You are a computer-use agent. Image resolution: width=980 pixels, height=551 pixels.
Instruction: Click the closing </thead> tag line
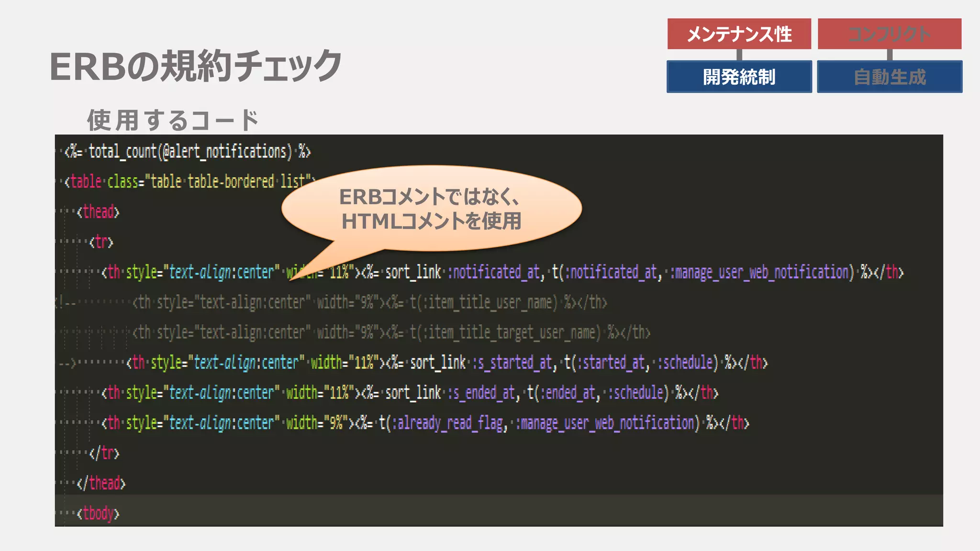101,483
